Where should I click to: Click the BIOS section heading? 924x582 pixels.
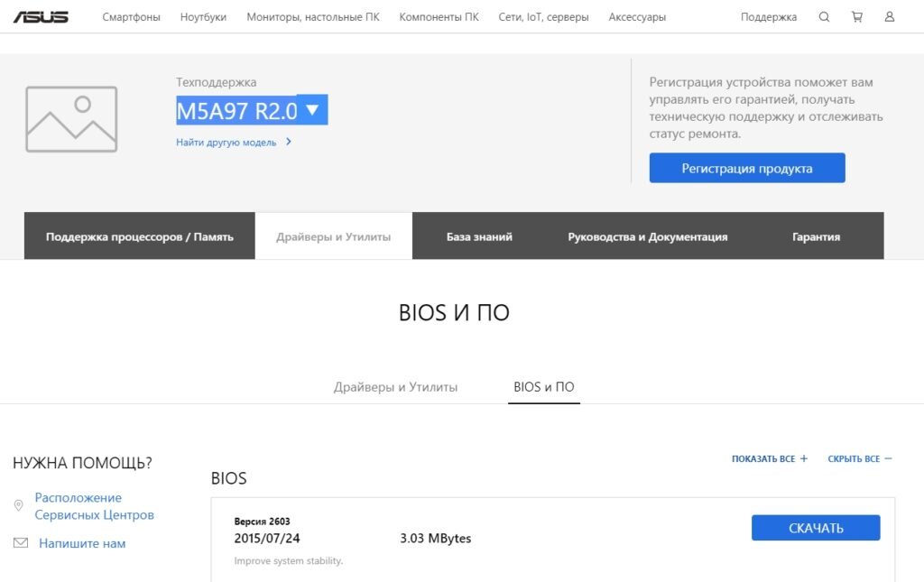pos(228,477)
